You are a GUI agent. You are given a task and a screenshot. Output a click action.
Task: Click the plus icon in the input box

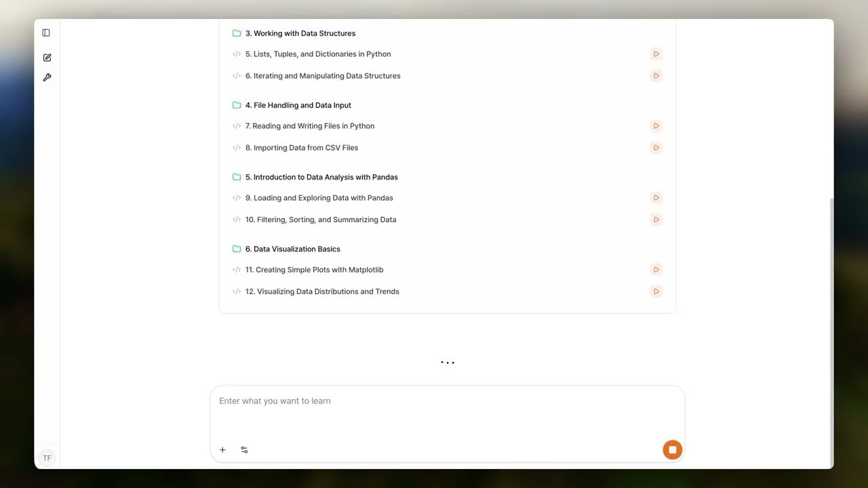(222, 449)
